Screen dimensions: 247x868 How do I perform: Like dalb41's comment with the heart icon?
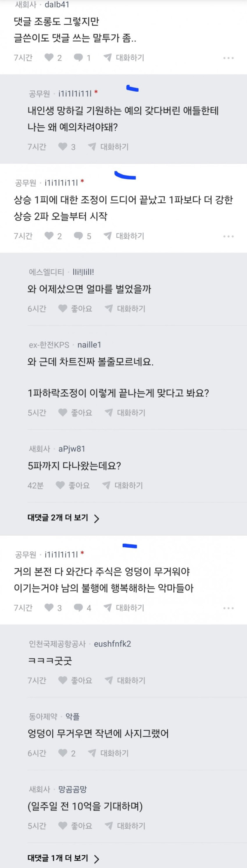pos(49,58)
